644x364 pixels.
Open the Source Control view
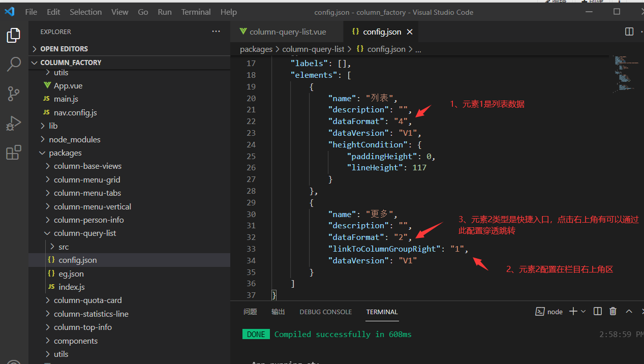click(14, 94)
